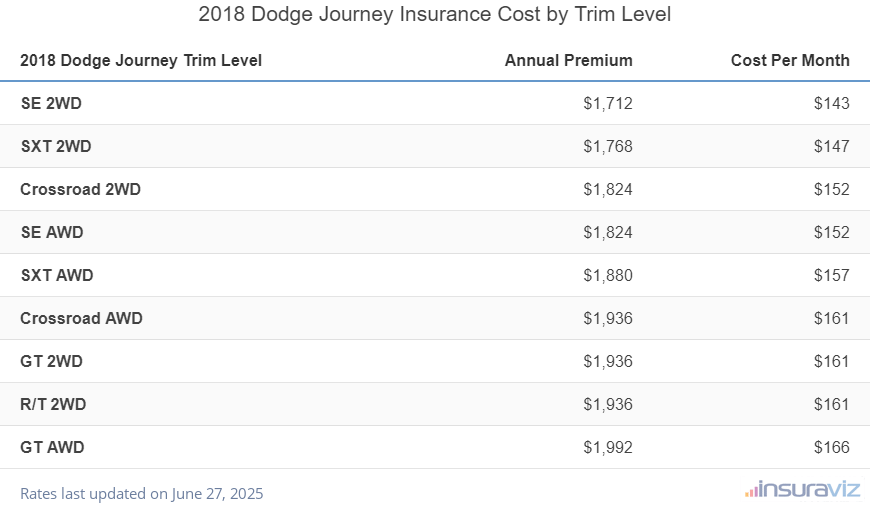Image resolution: width=870 pixels, height=509 pixels.
Task: Click the 'Cost Per Month' column header
Action: [x=790, y=60]
